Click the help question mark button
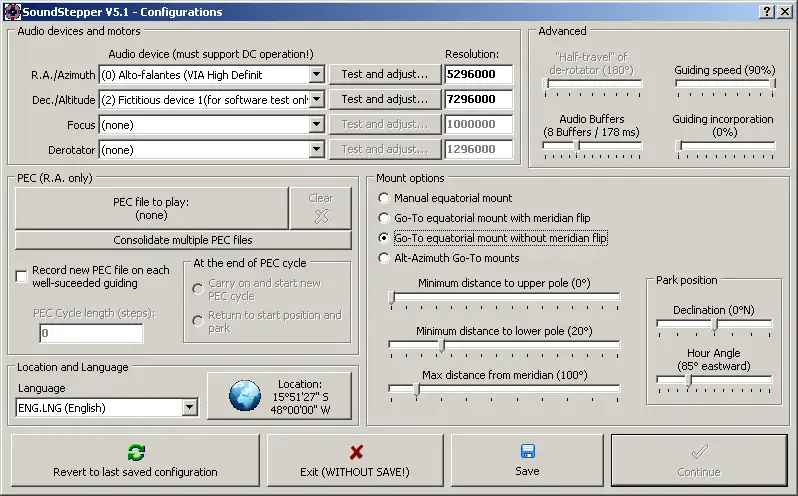798x496 pixels. pyautogui.click(x=767, y=12)
